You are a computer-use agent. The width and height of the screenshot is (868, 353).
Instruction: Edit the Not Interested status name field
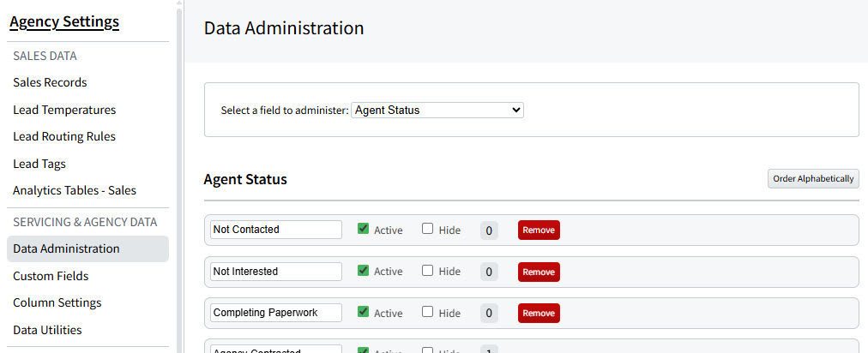click(x=276, y=271)
